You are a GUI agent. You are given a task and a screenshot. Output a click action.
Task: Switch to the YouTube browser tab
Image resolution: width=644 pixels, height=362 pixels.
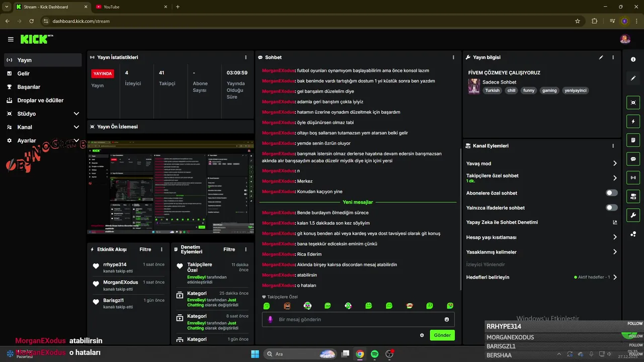(131, 7)
